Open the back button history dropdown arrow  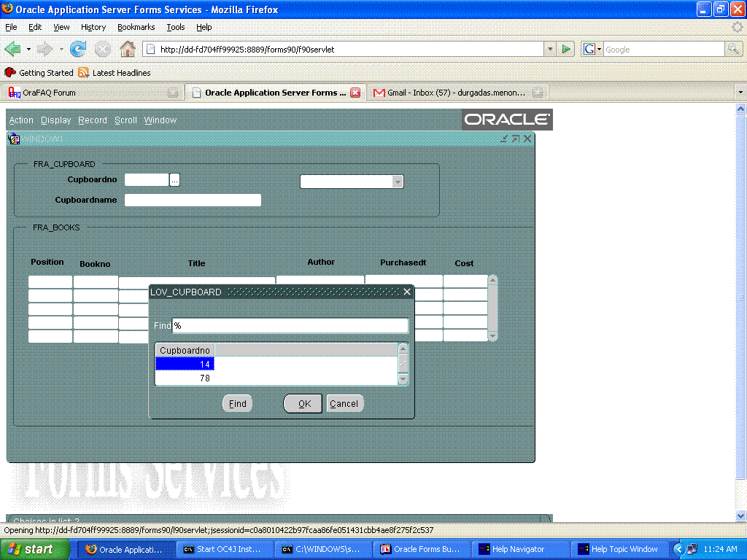[28, 49]
